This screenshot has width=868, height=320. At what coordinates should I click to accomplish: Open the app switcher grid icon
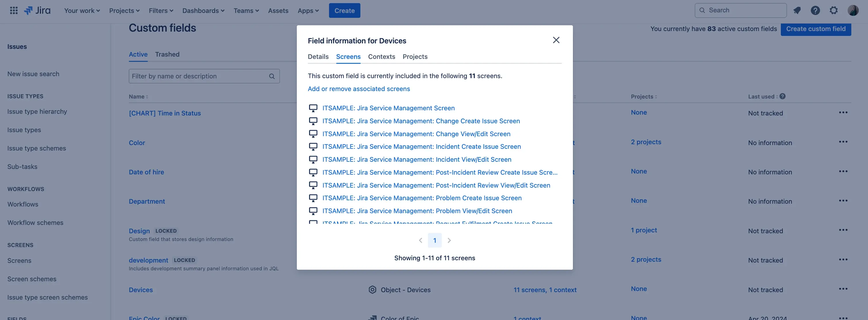[14, 10]
